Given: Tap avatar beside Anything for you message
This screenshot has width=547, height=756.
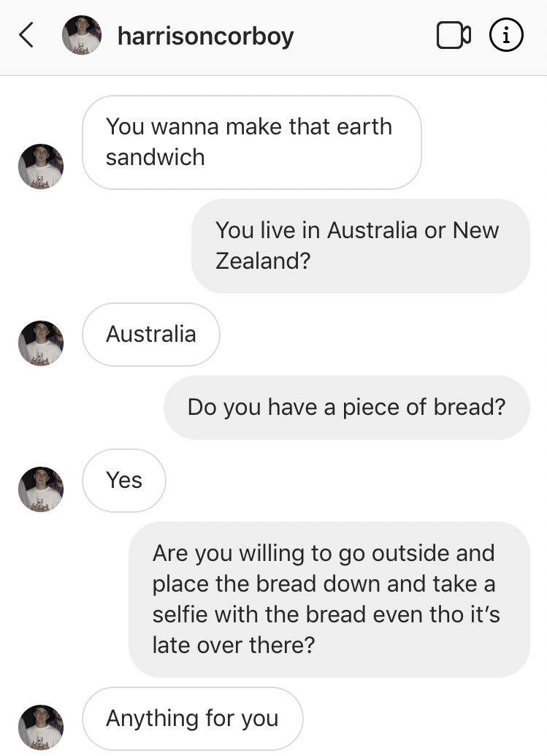Looking at the screenshot, I should pos(41,727).
